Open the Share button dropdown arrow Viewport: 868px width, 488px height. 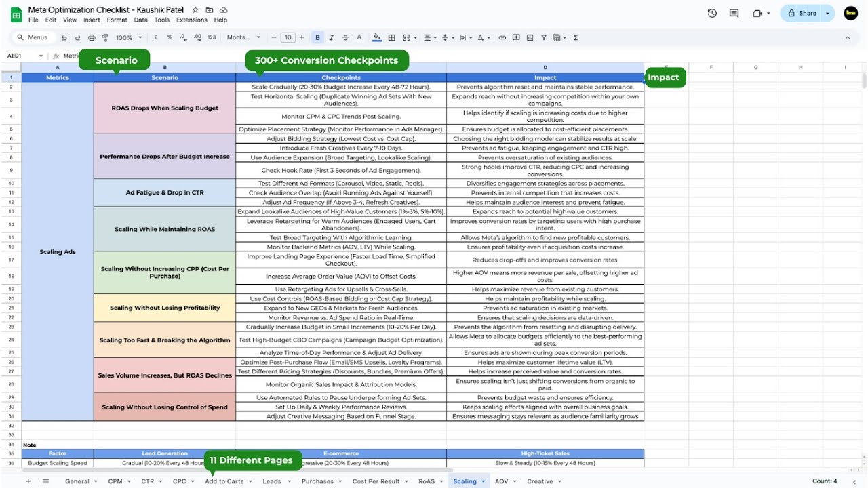click(x=827, y=13)
